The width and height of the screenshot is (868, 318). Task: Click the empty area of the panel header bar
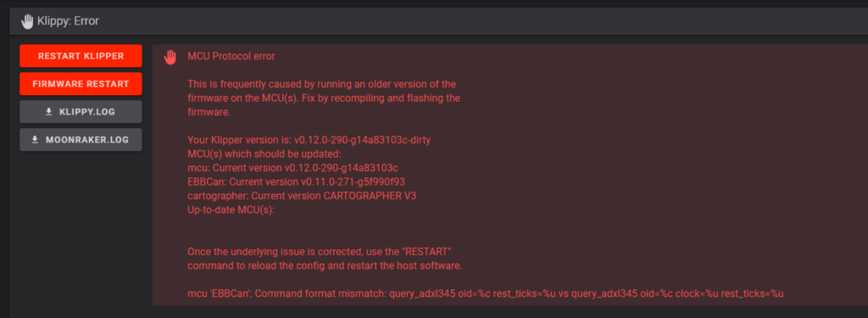pyautogui.click(x=481, y=21)
